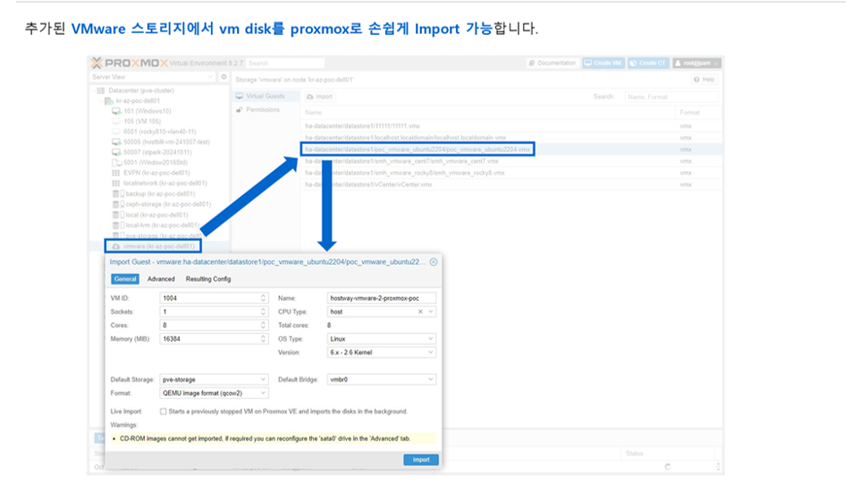This screenshot has width=868, height=485.
Task: Click Import button in dialog
Action: coord(421,460)
